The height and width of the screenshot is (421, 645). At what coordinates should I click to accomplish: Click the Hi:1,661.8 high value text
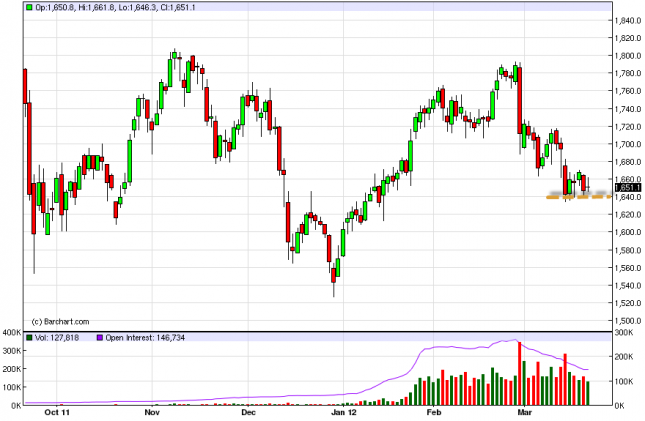point(96,7)
